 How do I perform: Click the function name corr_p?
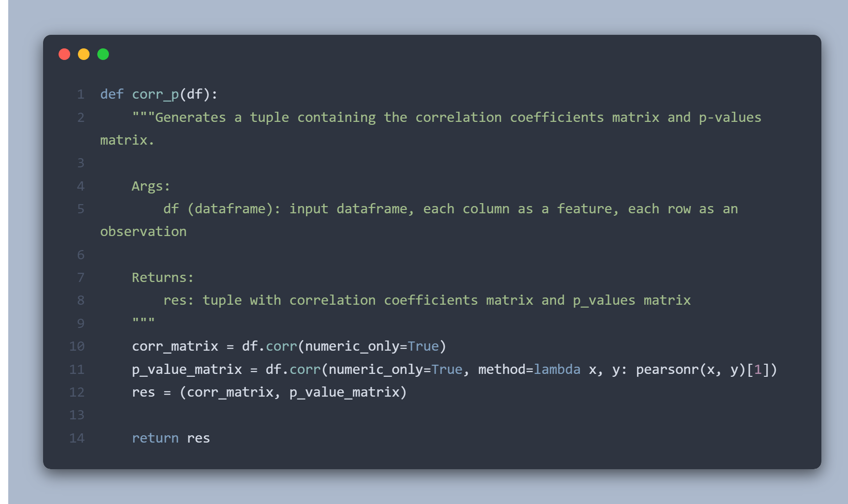[155, 94]
